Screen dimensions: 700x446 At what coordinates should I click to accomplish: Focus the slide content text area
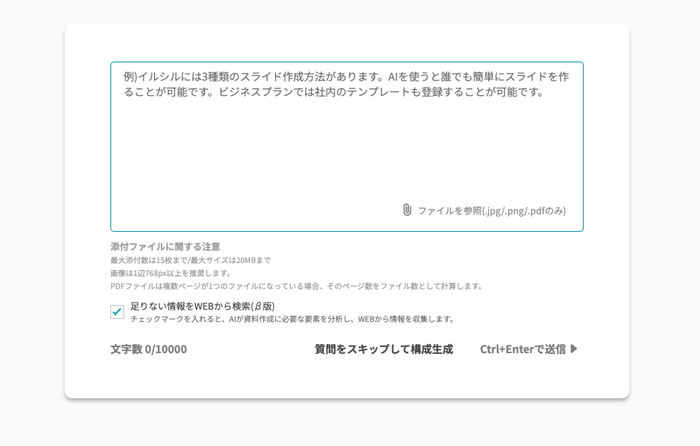tap(347, 146)
